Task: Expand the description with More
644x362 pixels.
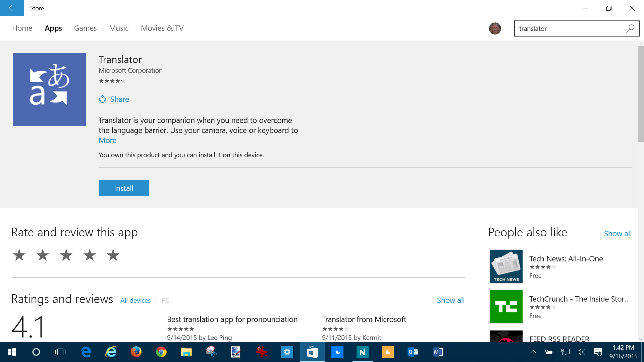Action: (x=107, y=140)
